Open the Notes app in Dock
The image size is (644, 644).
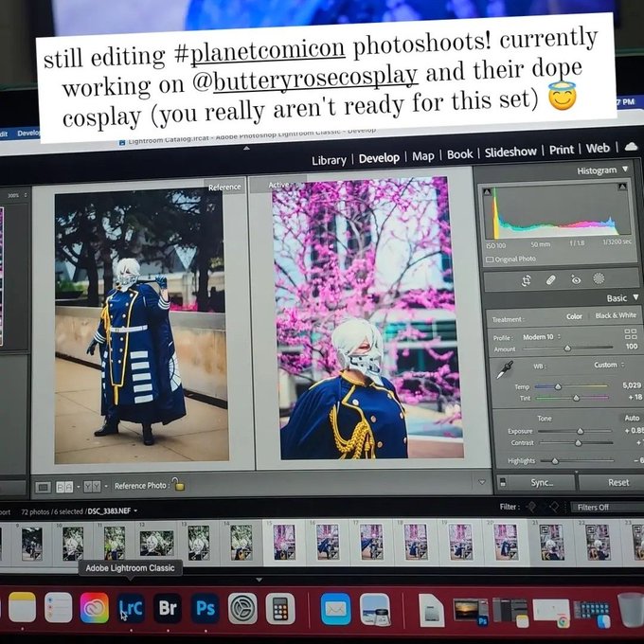(x=22, y=607)
